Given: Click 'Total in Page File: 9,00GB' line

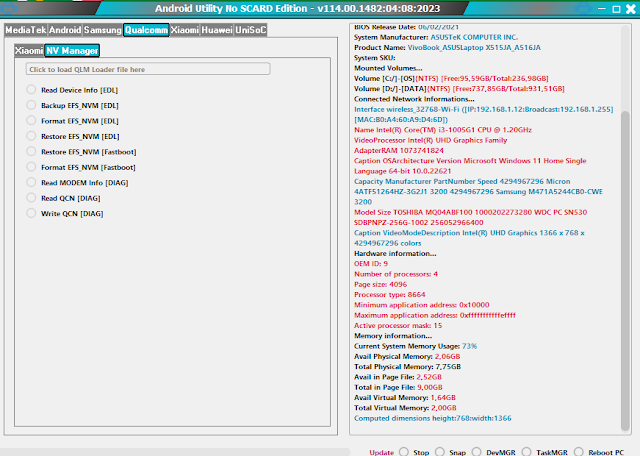Looking at the screenshot, I should click(x=398, y=387).
